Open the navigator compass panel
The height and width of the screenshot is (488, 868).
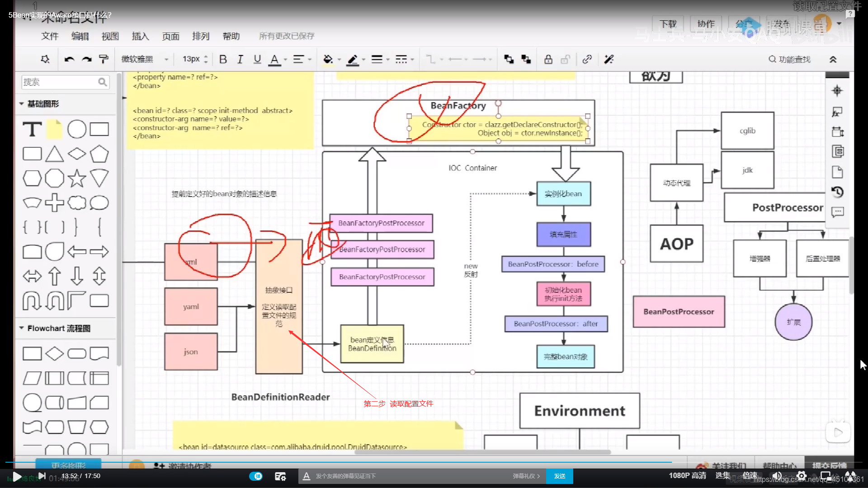click(x=837, y=91)
